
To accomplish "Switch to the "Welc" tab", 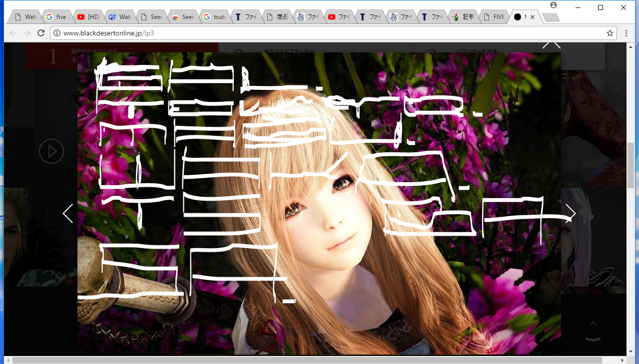I will [26, 17].
